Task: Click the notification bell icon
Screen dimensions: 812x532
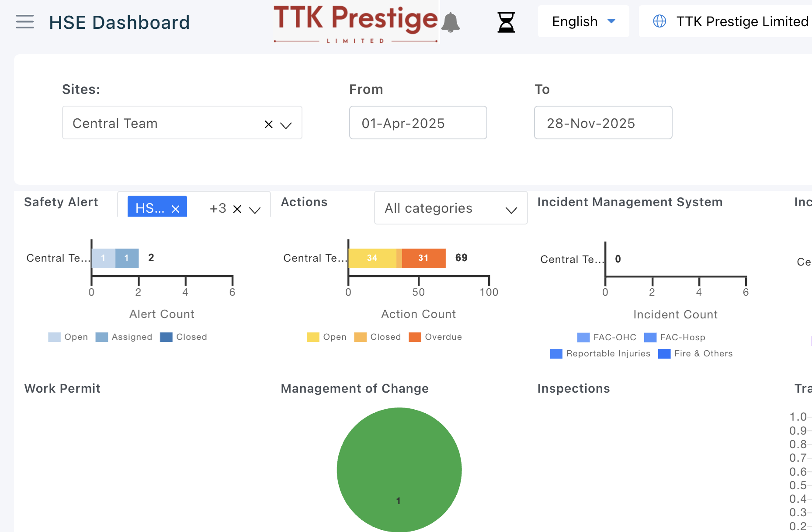Action: (x=450, y=22)
